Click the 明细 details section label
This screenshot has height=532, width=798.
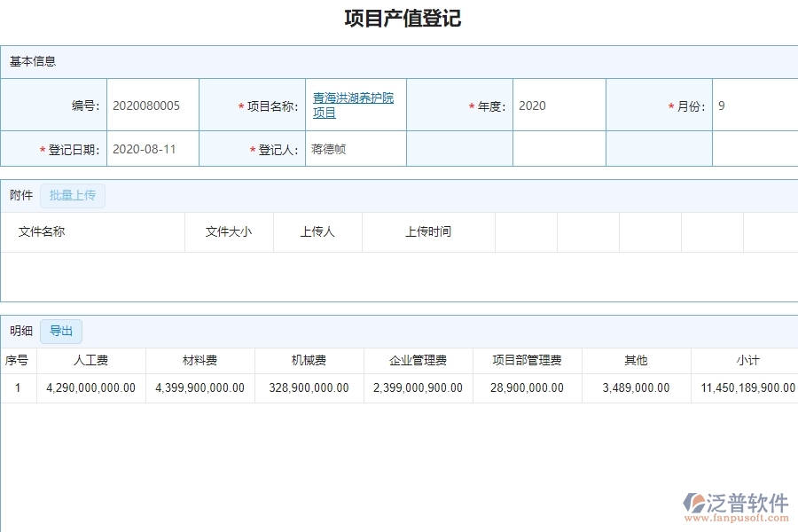20,331
